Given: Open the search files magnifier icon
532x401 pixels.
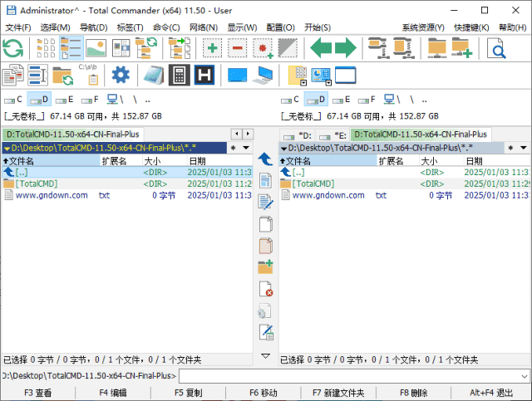Looking at the screenshot, I should click(497, 48).
